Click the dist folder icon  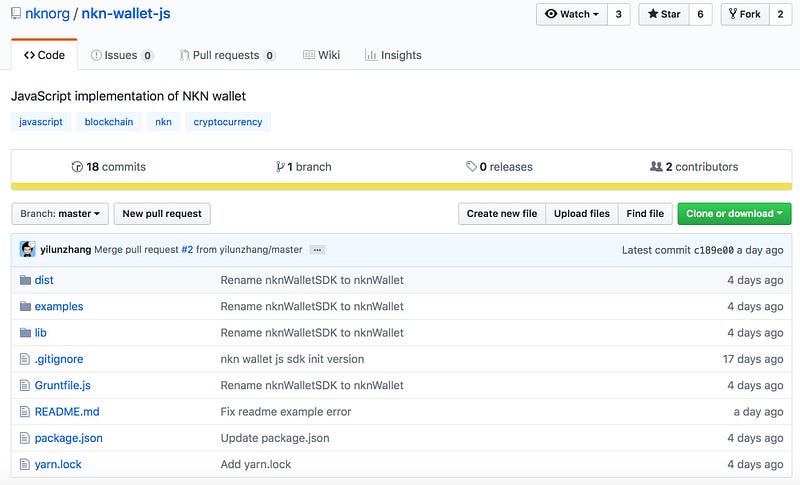26,280
